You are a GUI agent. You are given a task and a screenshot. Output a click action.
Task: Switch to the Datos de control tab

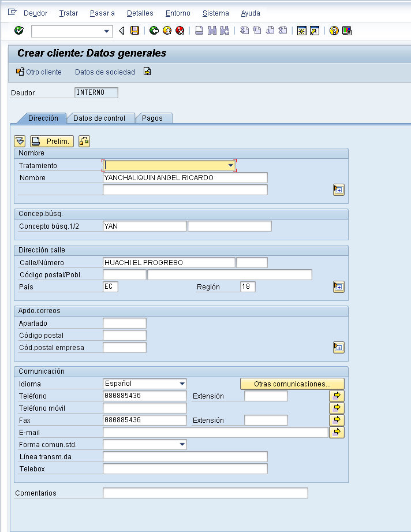tap(99, 118)
